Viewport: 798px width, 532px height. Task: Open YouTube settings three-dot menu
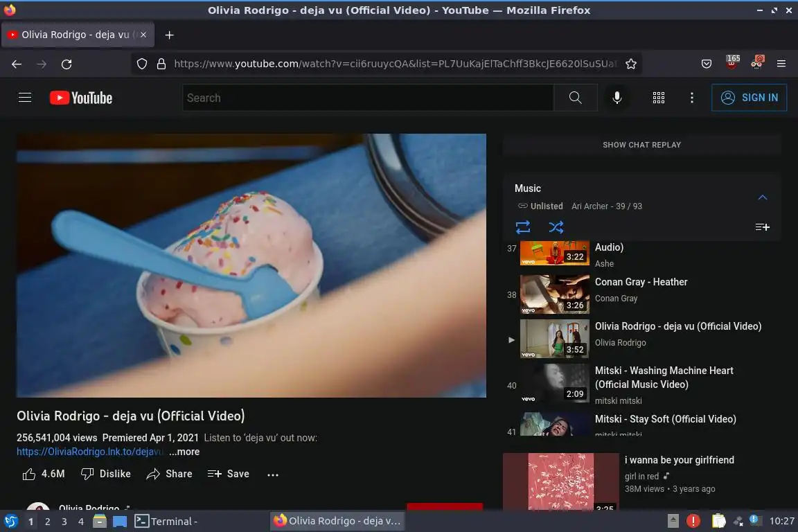[691, 98]
